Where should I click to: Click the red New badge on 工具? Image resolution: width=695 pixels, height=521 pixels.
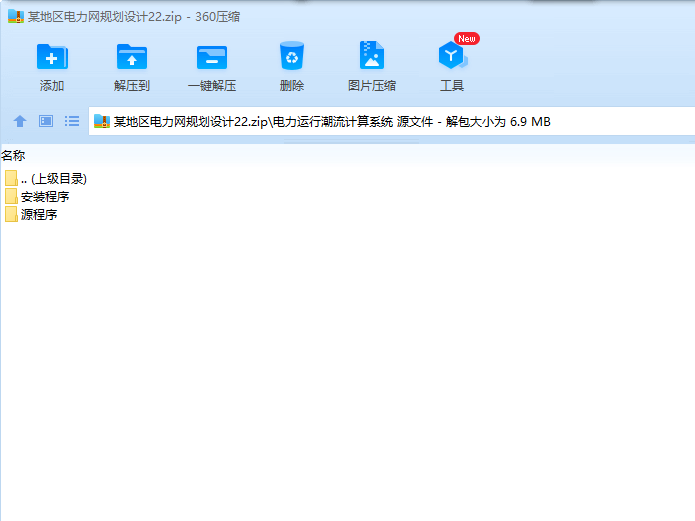(x=467, y=39)
